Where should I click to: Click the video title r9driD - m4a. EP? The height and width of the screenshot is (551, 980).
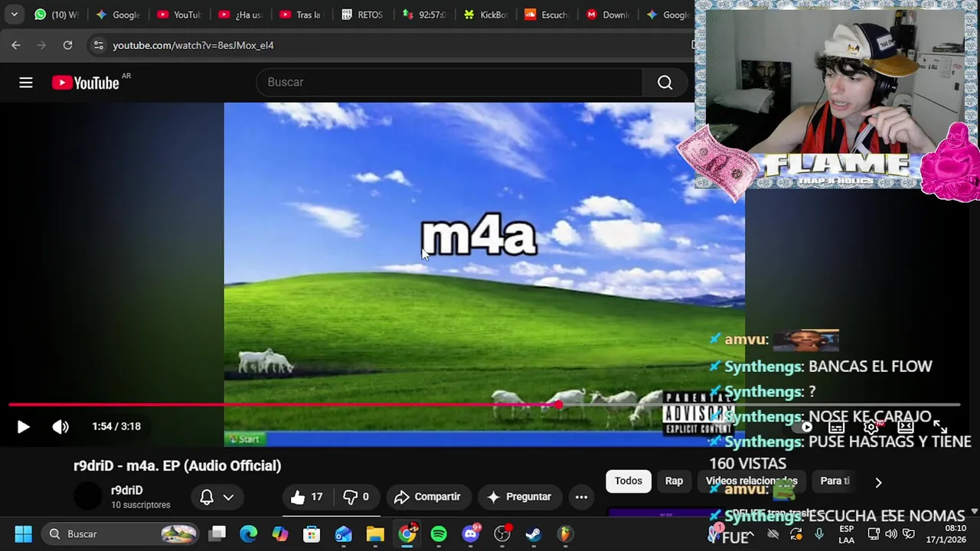coord(177,465)
